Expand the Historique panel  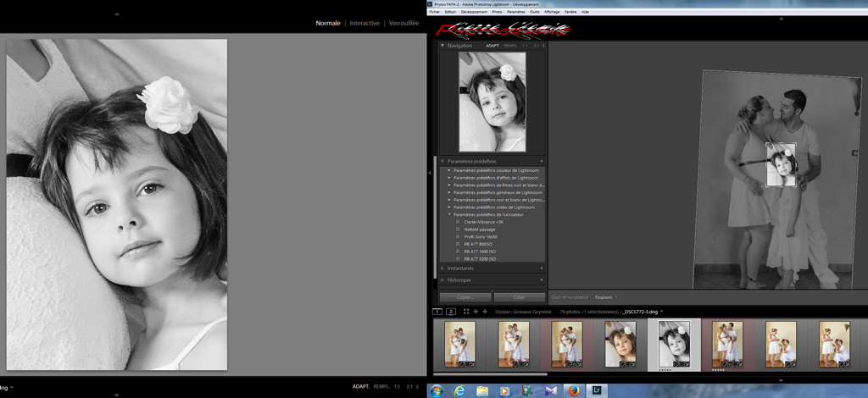[442, 280]
